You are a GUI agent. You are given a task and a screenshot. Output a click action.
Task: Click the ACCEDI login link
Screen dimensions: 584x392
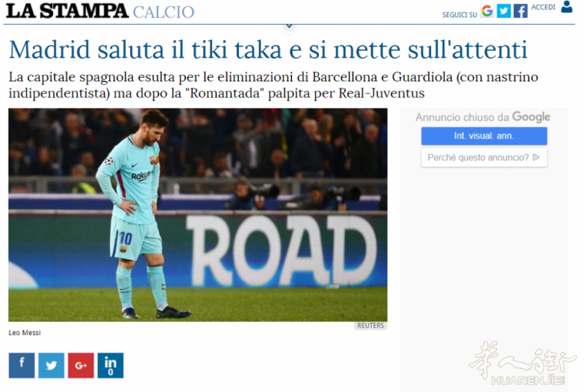coord(543,8)
